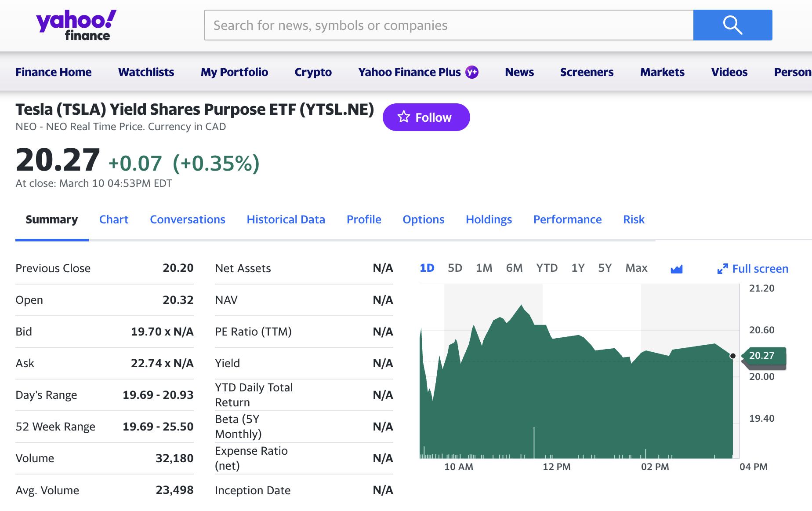Switch to the Chart tab
The height and width of the screenshot is (511, 812).
click(x=114, y=219)
